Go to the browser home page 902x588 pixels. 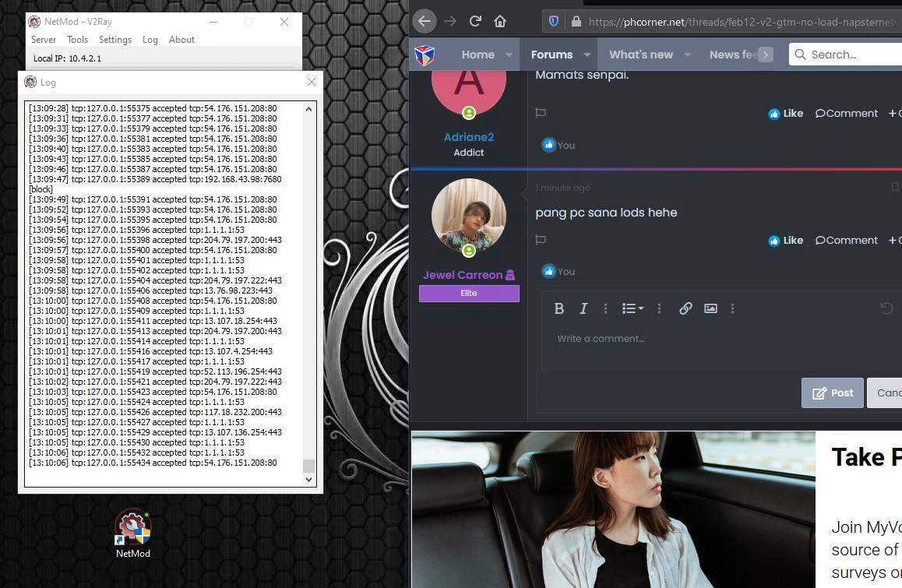tap(500, 21)
